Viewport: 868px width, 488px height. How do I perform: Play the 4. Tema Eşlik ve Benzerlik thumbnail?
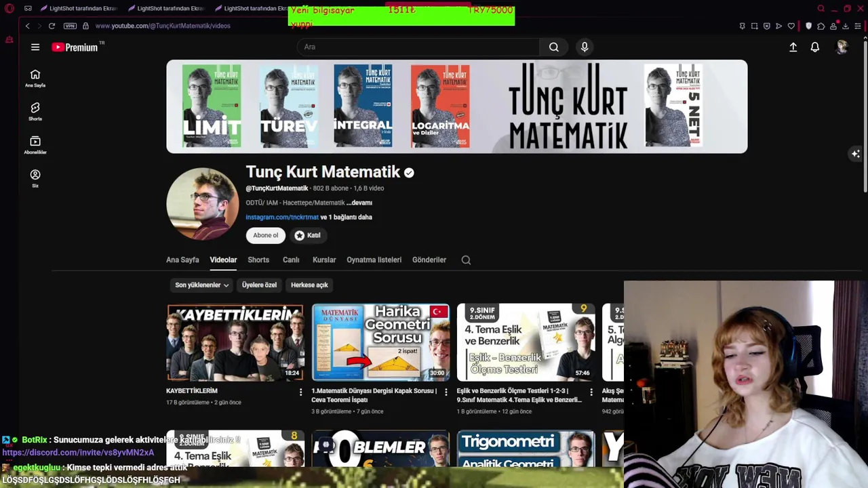[526, 342]
